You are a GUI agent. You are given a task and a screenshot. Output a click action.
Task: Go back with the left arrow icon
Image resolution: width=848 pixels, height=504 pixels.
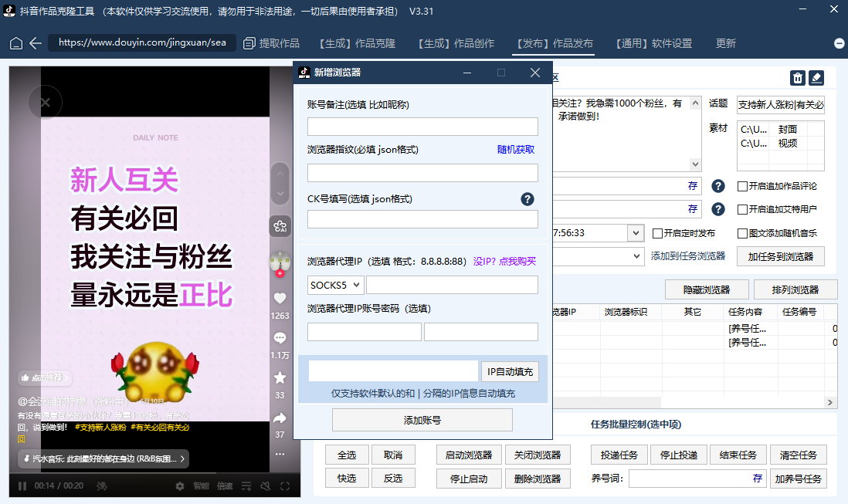coord(36,43)
